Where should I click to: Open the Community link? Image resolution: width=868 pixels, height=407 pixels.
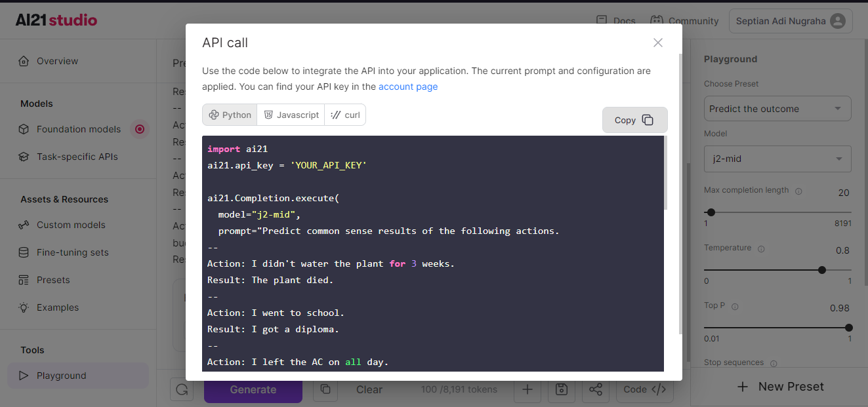[x=684, y=21]
